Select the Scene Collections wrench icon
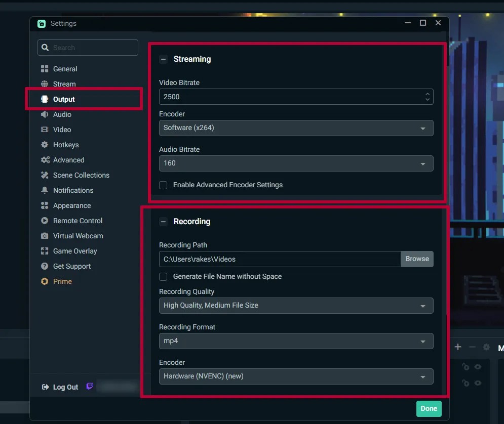This screenshot has height=424, width=504. tap(44, 175)
